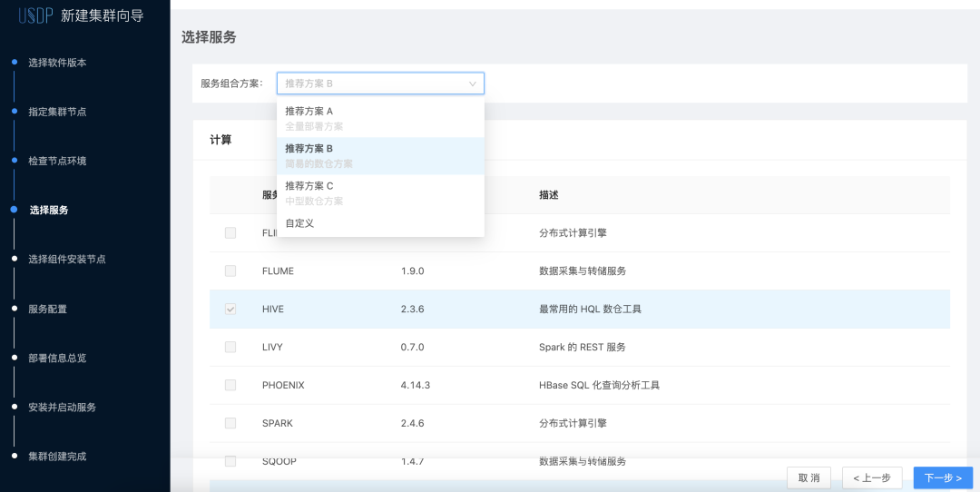
Task: Click the 下一步 button
Action: click(943, 477)
